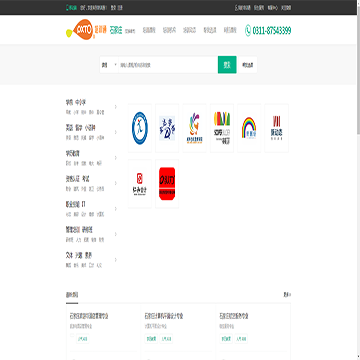The image size is (360, 360).
Task: Click the 'more' link right of the courses tab
Action: [x=287, y=295]
